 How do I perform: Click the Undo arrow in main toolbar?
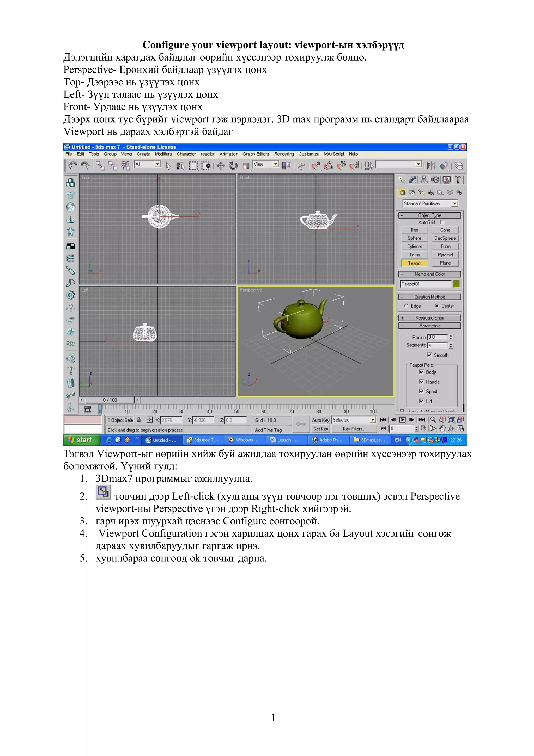click(72, 165)
